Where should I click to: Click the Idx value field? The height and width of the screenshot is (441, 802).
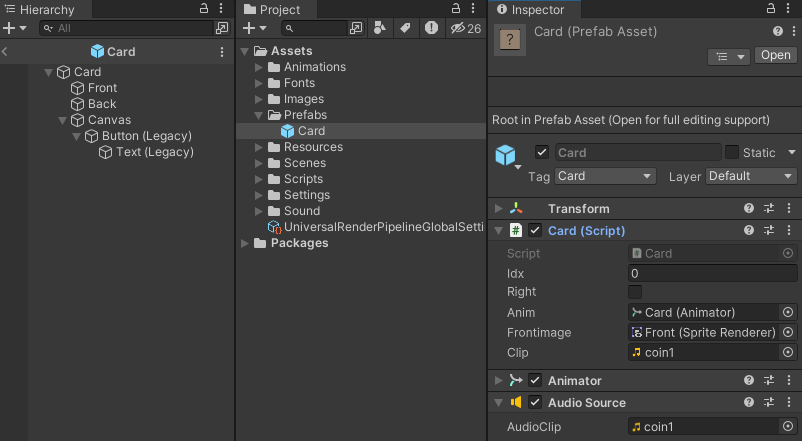point(712,273)
